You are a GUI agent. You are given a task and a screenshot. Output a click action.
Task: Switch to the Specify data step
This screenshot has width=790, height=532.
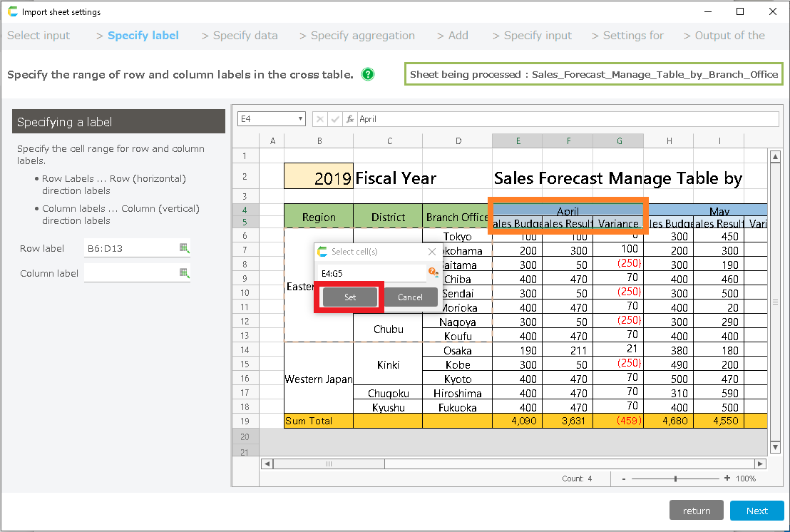click(245, 36)
